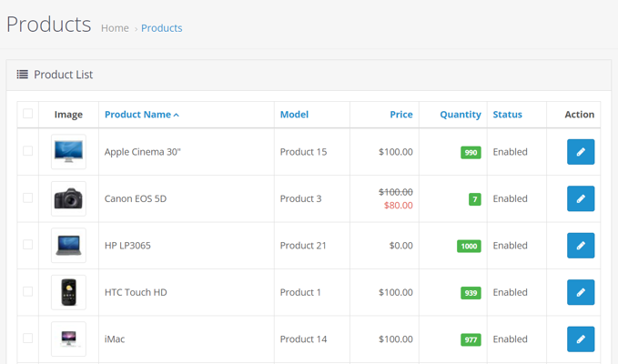The image size is (618, 364).
Task: Click the Product 15 model cell
Action: pos(303,152)
